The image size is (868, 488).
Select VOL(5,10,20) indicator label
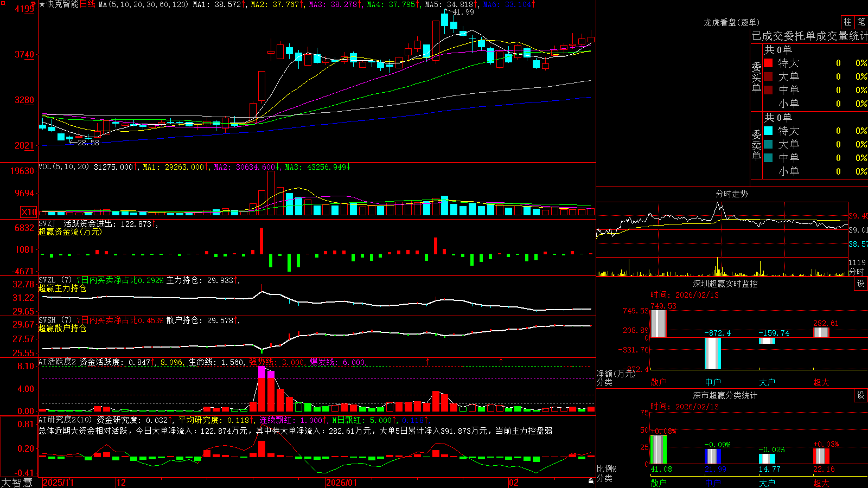coord(64,167)
